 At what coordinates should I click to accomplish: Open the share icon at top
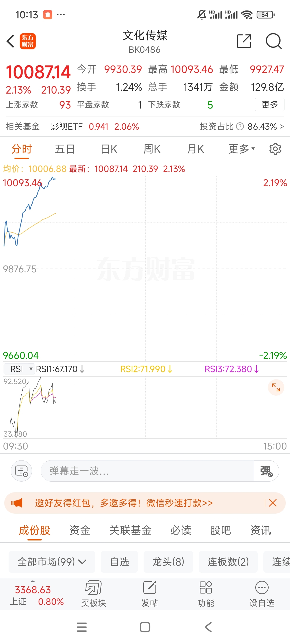click(244, 41)
